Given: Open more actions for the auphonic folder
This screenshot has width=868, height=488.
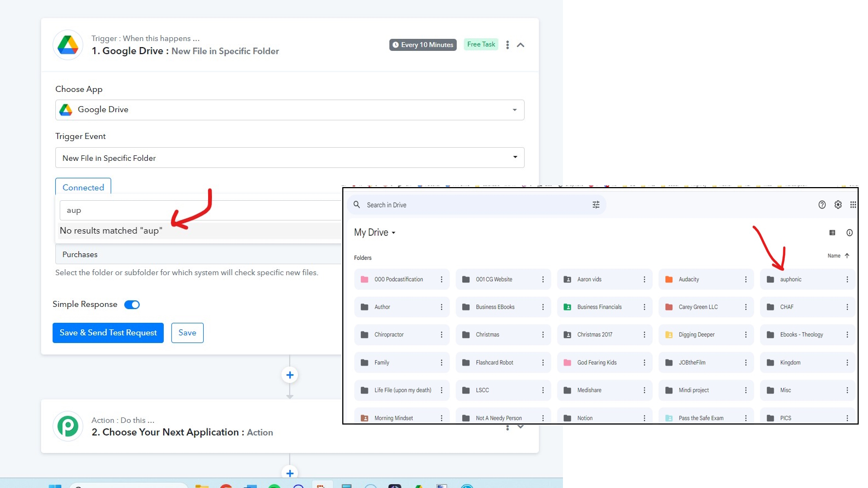Looking at the screenshot, I should (847, 279).
